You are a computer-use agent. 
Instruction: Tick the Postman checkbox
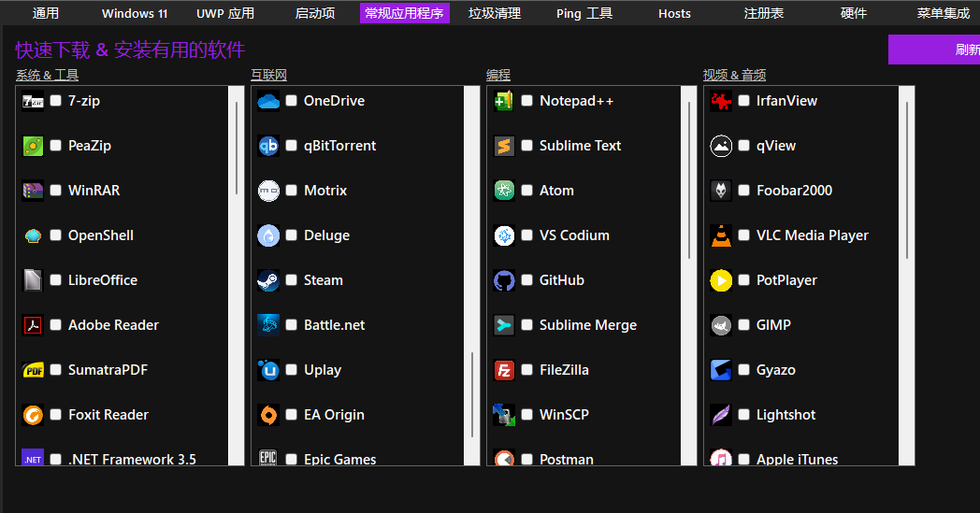click(x=526, y=459)
